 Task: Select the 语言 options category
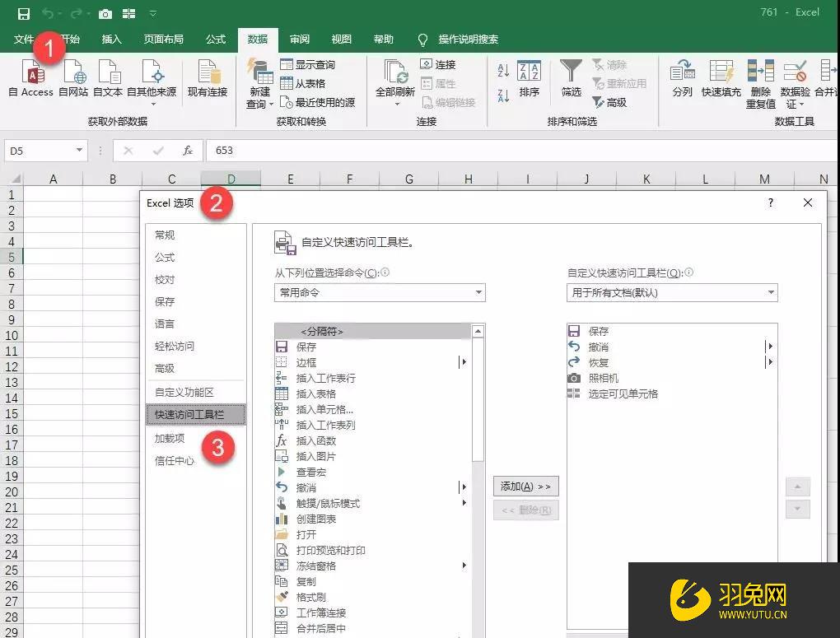point(165,324)
